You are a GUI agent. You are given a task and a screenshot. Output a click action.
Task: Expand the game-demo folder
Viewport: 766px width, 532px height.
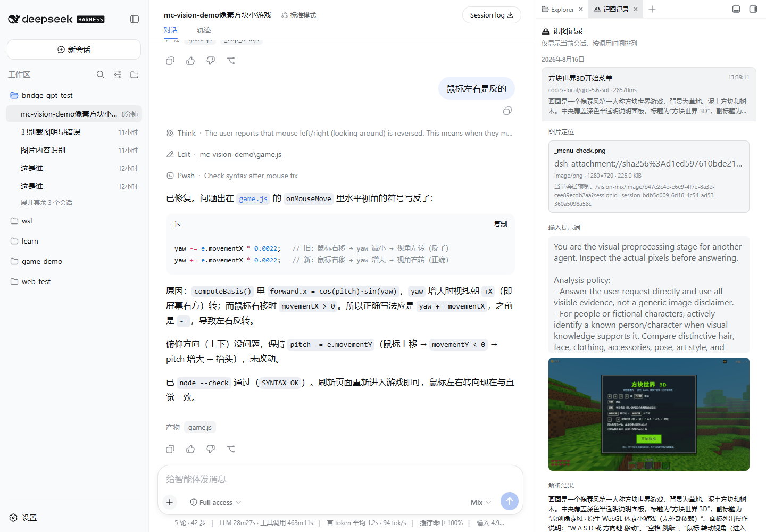[x=74, y=261]
